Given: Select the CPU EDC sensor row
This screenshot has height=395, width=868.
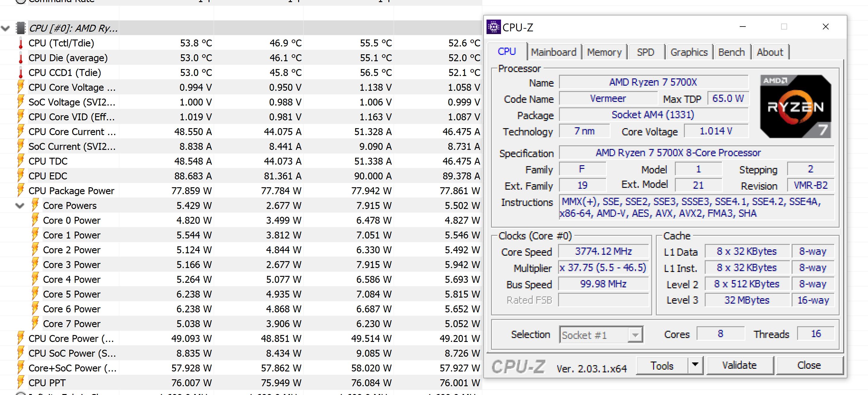Looking at the screenshot, I should tap(48, 176).
